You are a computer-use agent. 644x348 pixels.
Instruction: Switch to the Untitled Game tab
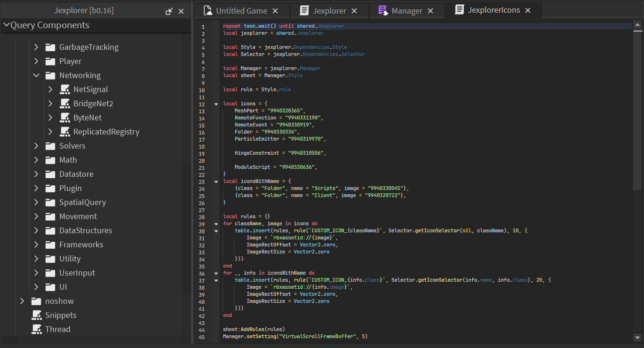[x=241, y=11]
